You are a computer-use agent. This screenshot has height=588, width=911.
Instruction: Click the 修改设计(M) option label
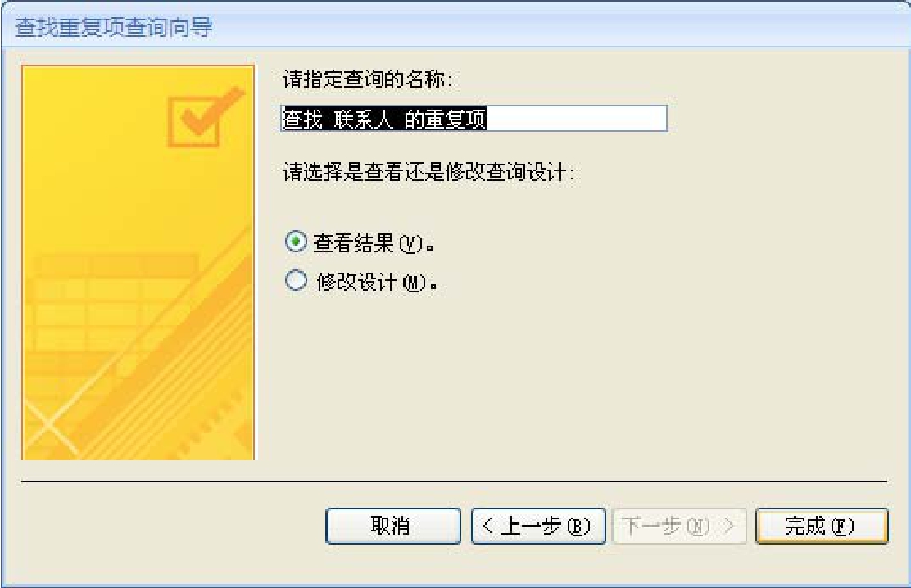point(377,283)
